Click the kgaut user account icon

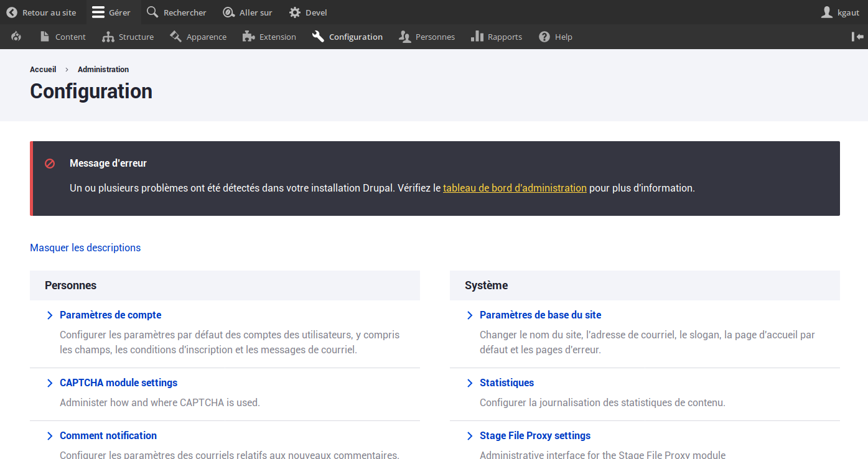tap(827, 12)
